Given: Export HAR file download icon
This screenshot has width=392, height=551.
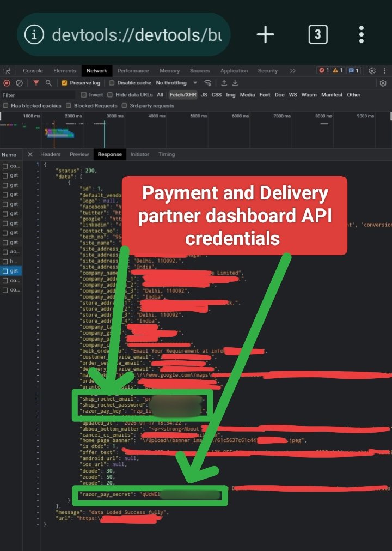Looking at the screenshot, I should click(235, 83).
